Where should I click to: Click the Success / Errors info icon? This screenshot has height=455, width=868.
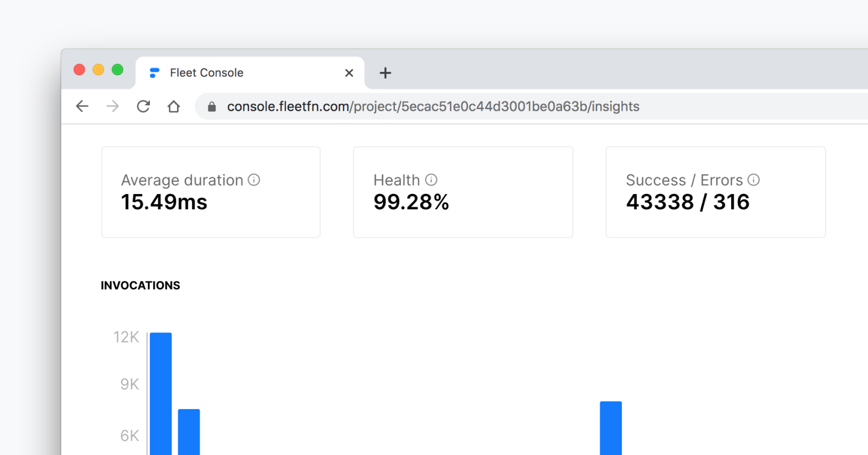754,179
